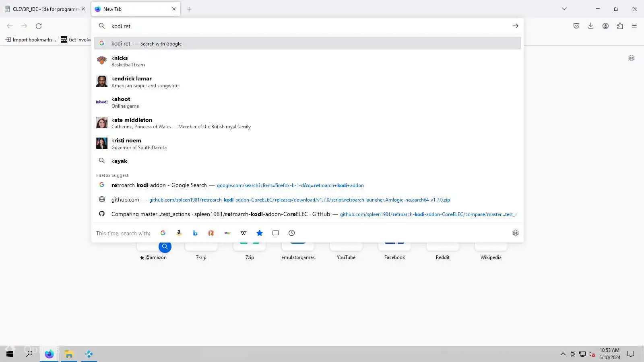Search open Tabs using the rectangle icon
Viewport: 644px width, 362px height.
click(x=276, y=233)
